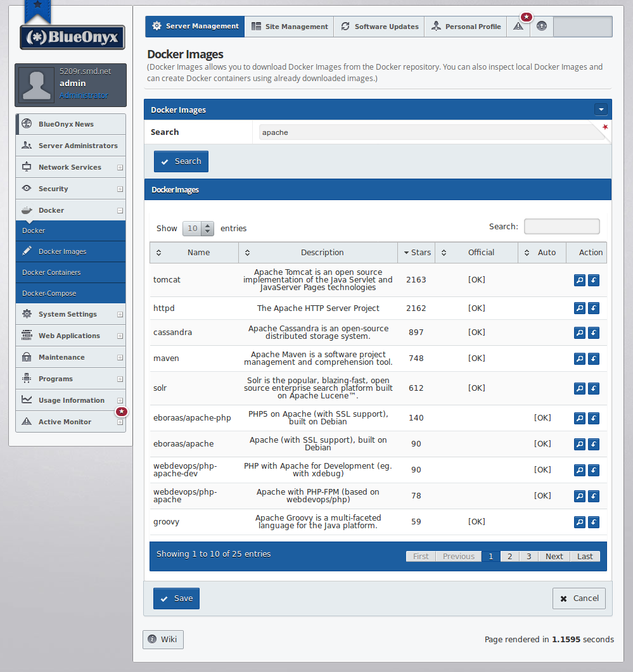
Task: Focus the table filter Search box
Action: [562, 226]
